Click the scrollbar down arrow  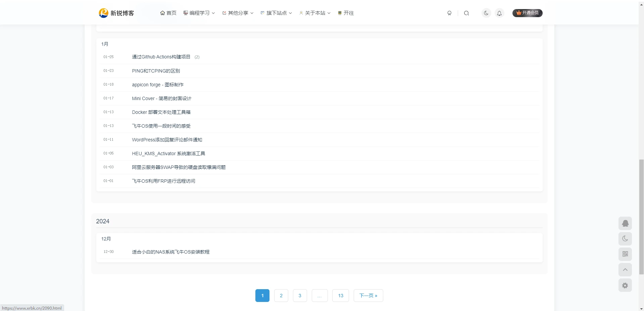click(x=641, y=309)
